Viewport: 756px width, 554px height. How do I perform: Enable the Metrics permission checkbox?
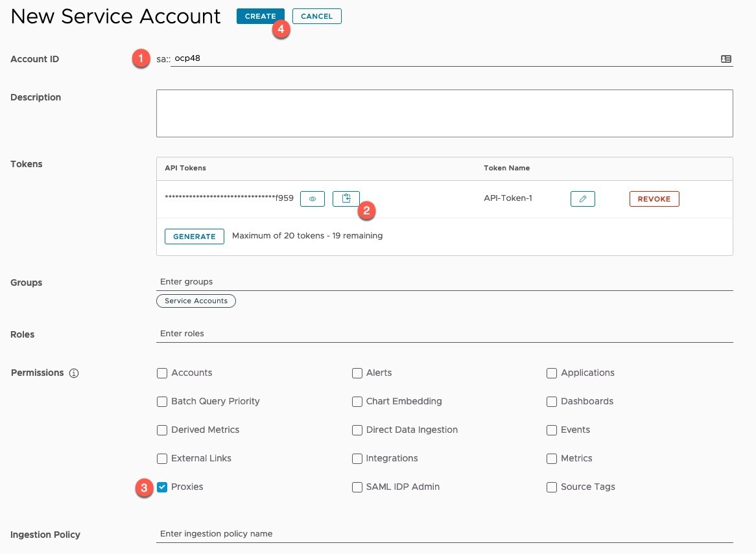[x=552, y=458]
